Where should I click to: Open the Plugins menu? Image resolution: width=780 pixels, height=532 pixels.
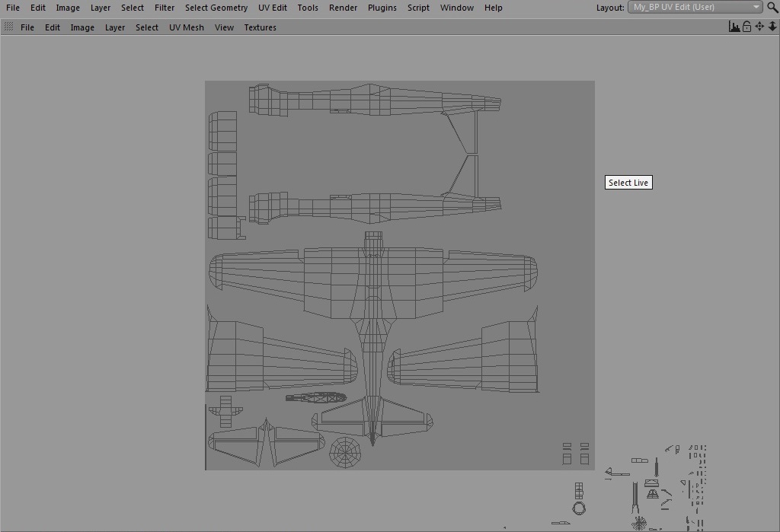[x=382, y=8]
